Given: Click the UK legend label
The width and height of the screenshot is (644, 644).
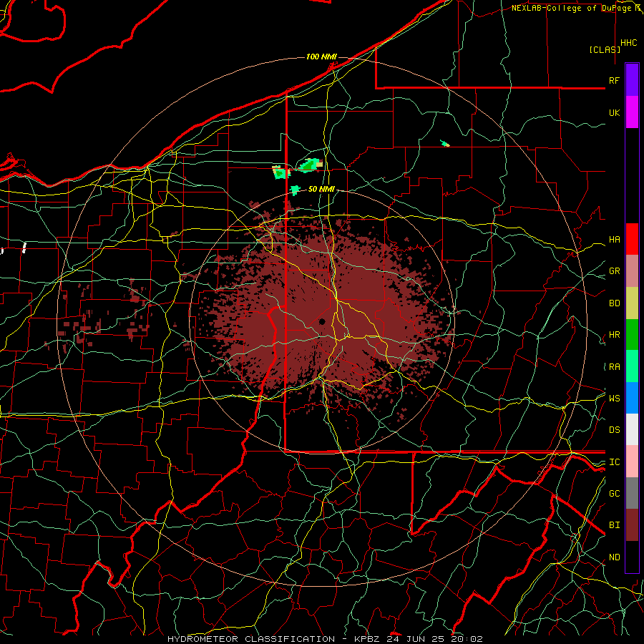Looking at the screenshot, I should [x=614, y=112].
